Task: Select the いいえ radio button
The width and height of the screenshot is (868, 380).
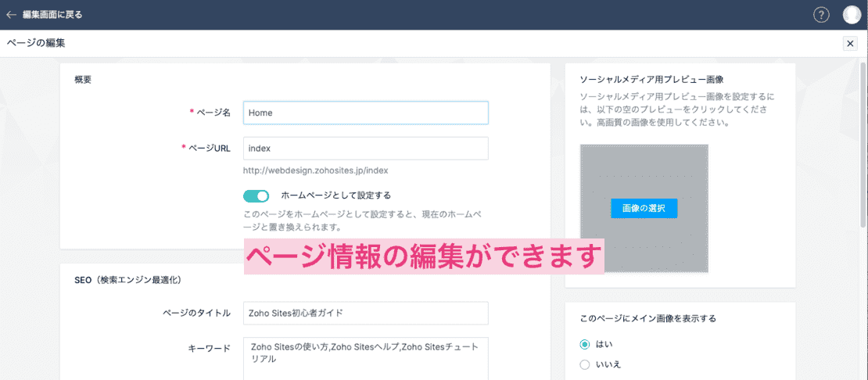Action: coord(585,364)
